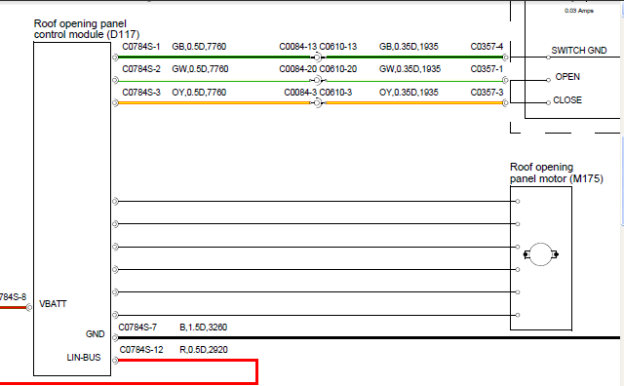The height and width of the screenshot is (386, 624).
Task: Click the SWITCH GND label
Action: tap(579, 51)
